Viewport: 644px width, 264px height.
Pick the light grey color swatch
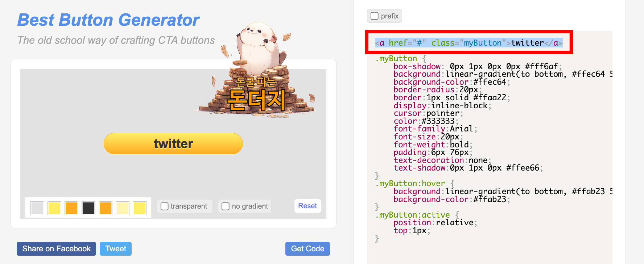(37, 208)
